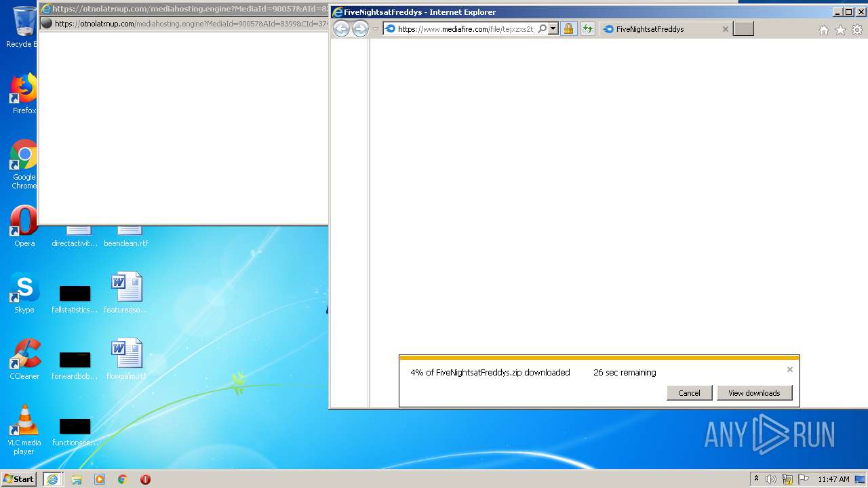Launch Skype desktop shortcut

pyautogui.click(x=24, y=293)
